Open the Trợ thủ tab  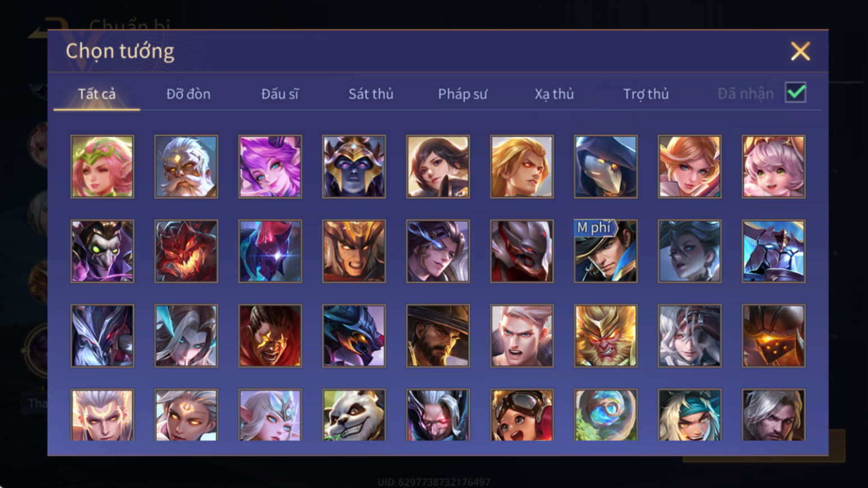tap(646, 94)
